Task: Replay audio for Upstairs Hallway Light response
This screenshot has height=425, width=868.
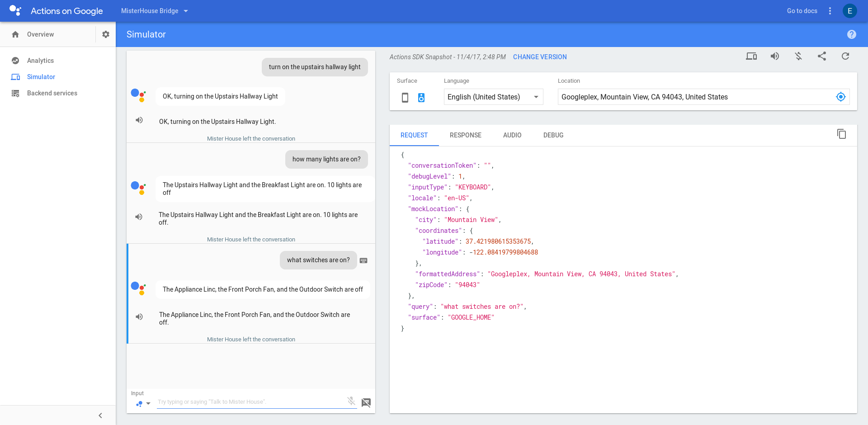Action: click(x=139, y=120)
